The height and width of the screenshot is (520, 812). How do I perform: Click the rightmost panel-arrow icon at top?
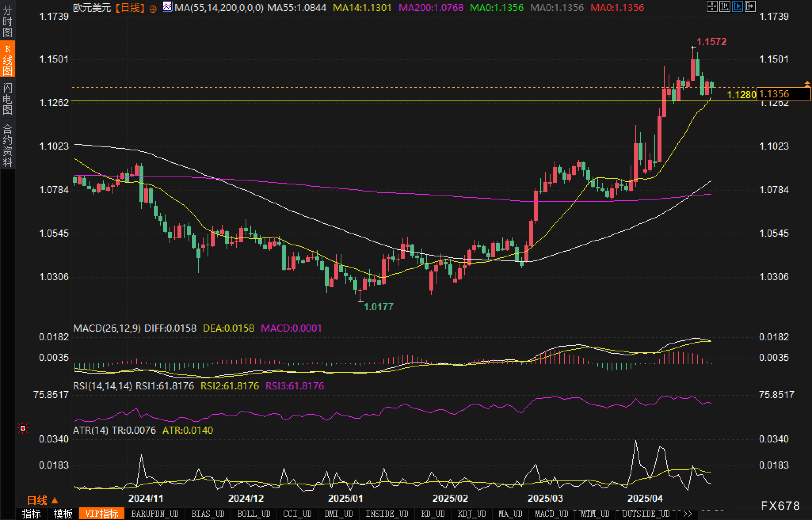750,6
